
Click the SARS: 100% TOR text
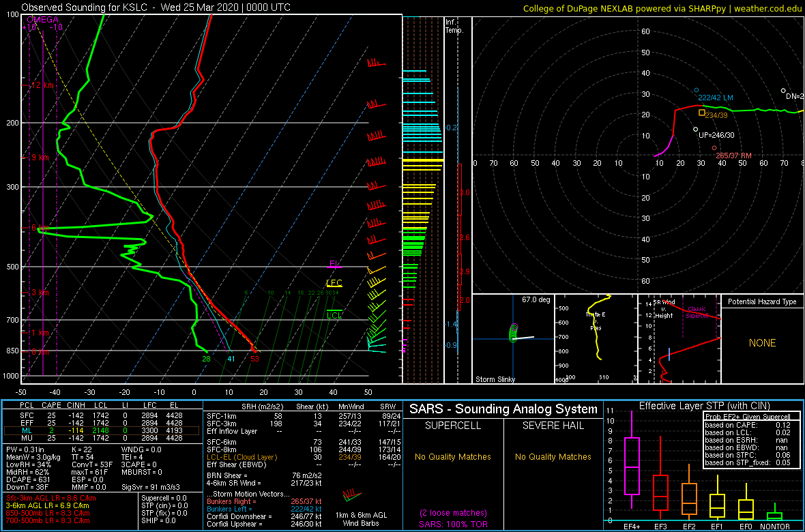pyautogui.click(x=453, y=523)
